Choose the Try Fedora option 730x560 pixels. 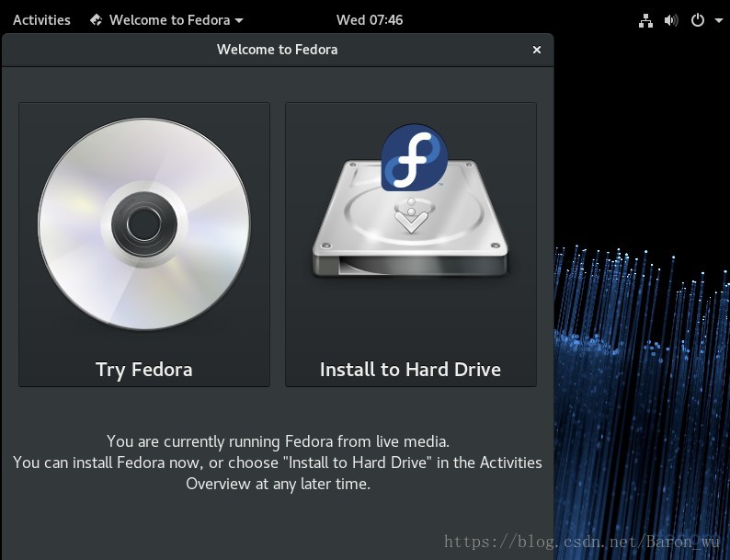tap(144, 245)
